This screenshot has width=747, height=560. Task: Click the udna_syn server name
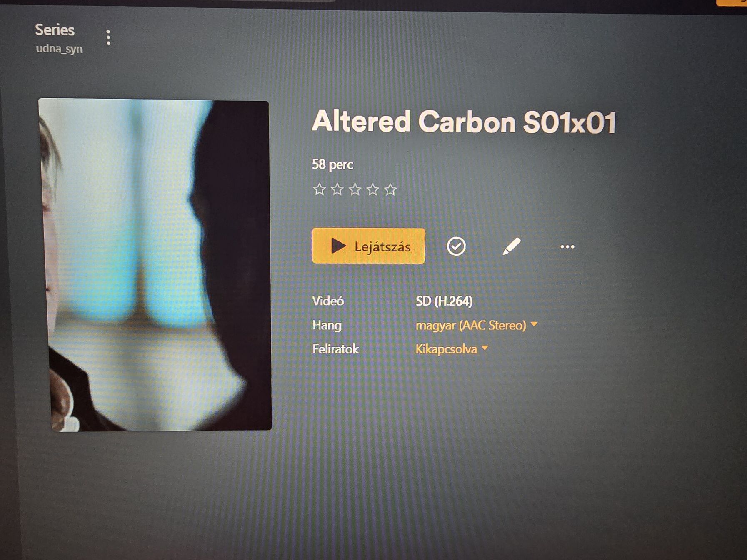point(59,49)
